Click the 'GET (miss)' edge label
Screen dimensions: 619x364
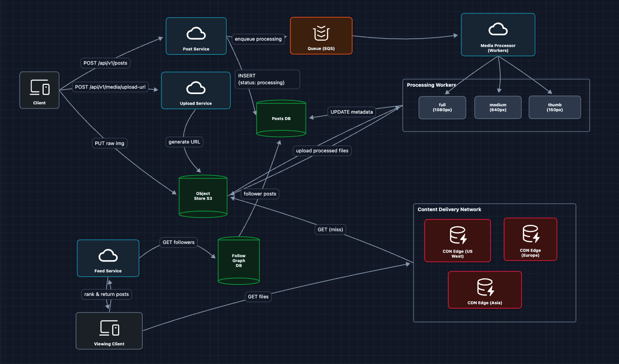(x=330, y=229)
